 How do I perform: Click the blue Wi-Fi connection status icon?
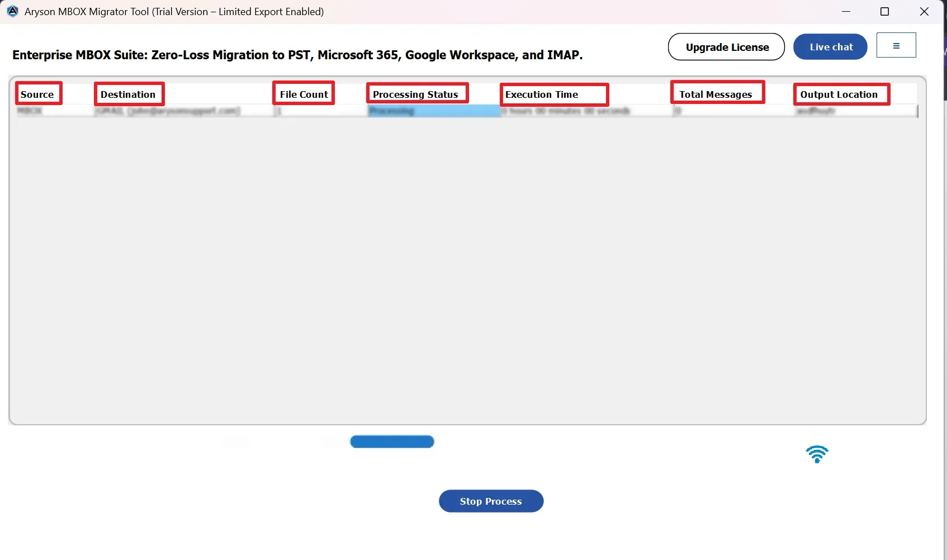[x=817, y=454]
